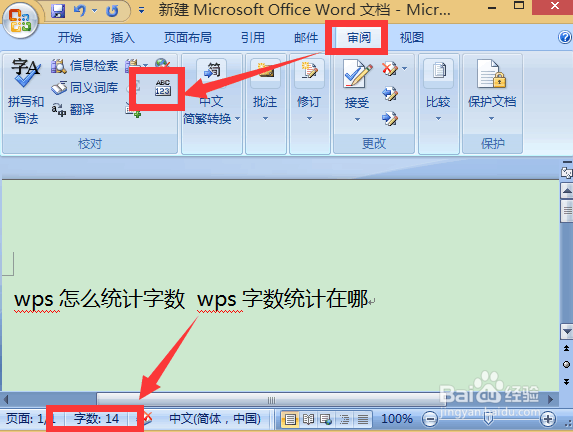Click previous page double-arrow on scrollbar
The image size is (573, 432).
[x=566, y=348]
